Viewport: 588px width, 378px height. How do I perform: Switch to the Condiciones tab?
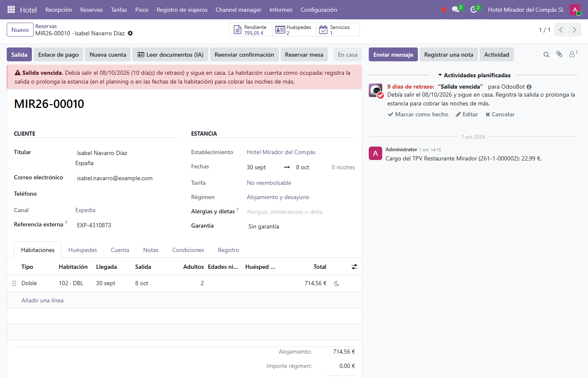[x=188, y=250]
